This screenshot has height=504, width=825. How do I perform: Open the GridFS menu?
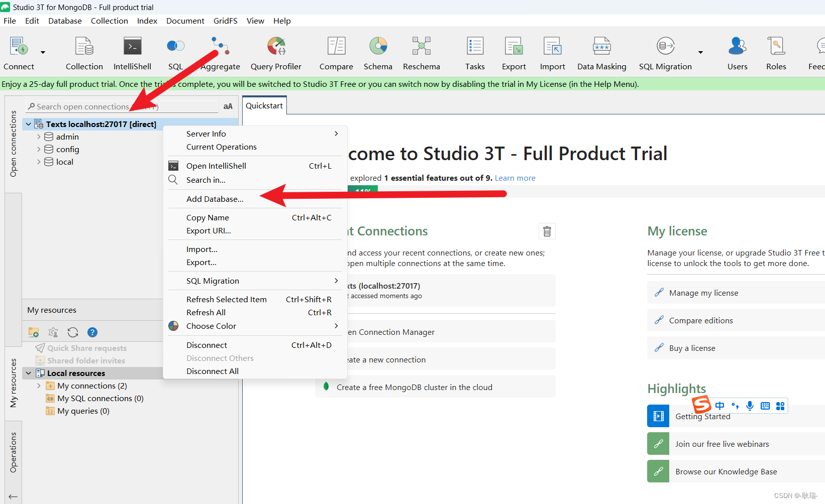point(225,21)
